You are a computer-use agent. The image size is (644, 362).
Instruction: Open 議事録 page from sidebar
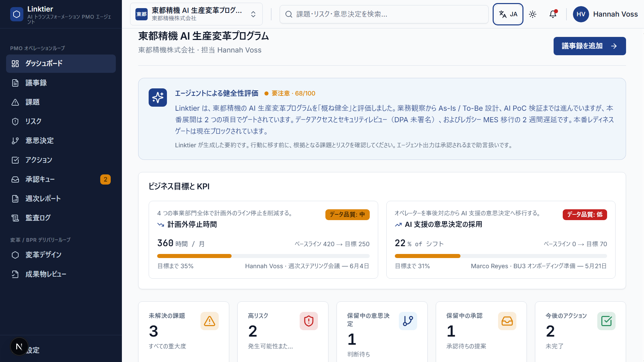[61, 83]
